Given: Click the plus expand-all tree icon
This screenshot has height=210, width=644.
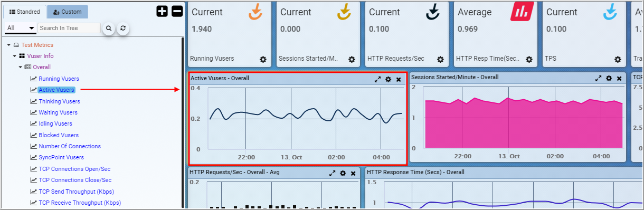Looking at the screenshot, I should 162,11.
